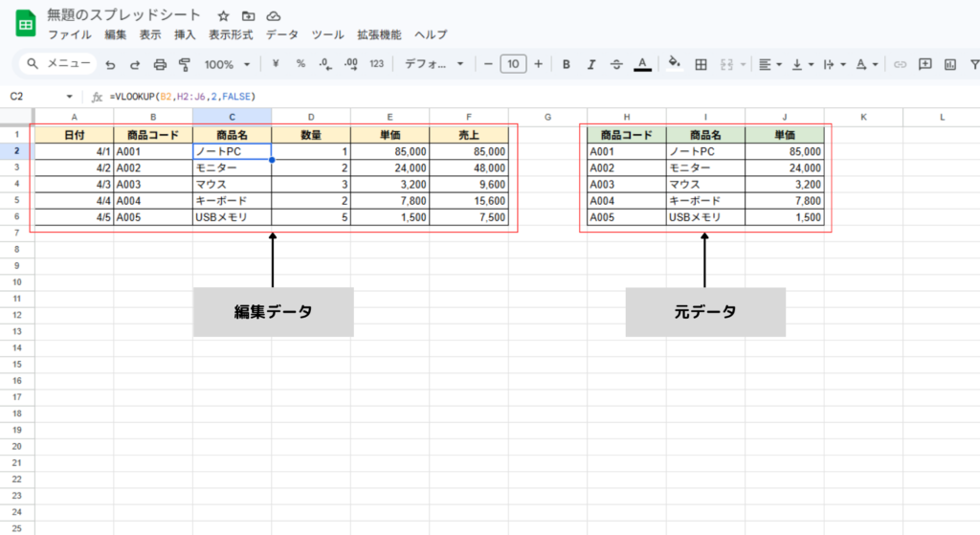Toggle italic text formatting
This screenshot has height=535, width=980.
pos(591,64)
